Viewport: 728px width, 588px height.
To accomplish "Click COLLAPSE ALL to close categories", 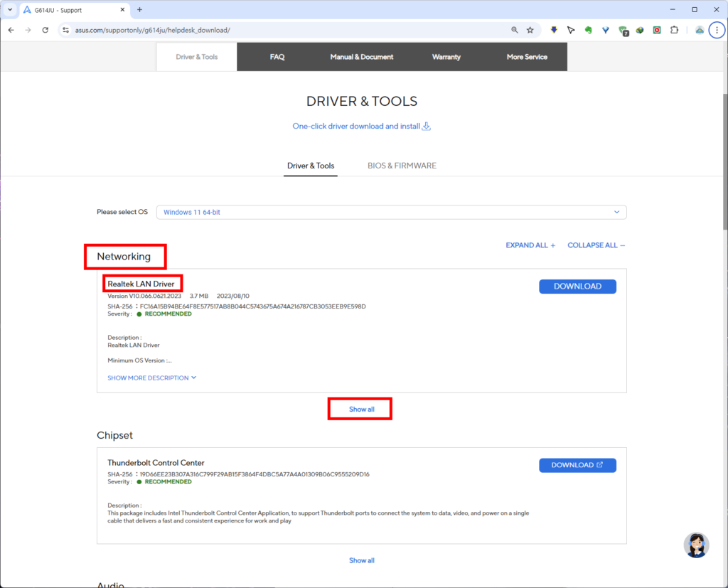I will (x=596, y=245).
